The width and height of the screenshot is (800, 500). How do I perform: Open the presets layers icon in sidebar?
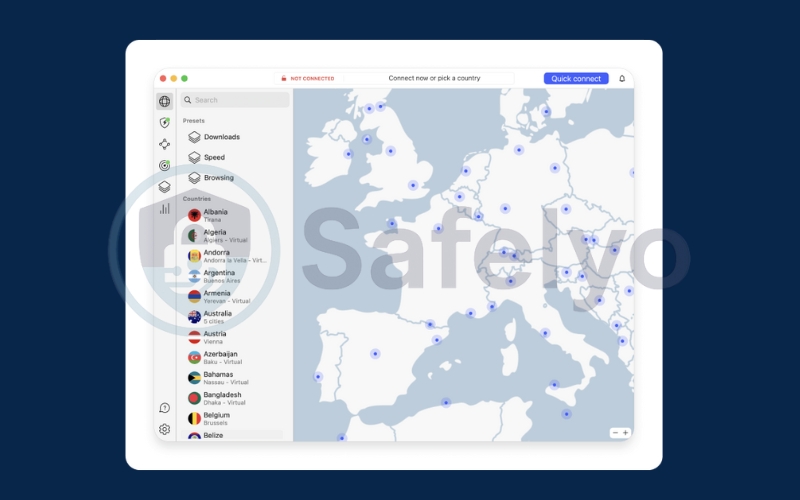pos(164,187)
